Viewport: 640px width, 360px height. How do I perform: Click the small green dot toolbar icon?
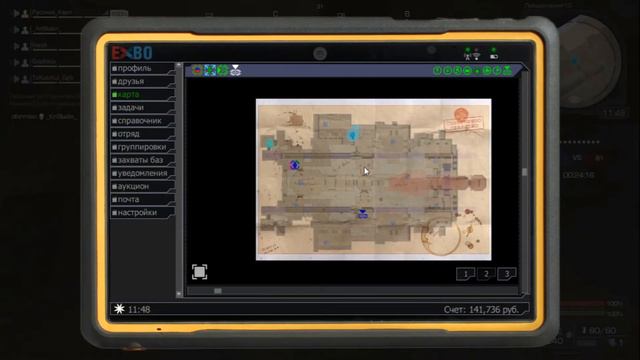(477, 71)
